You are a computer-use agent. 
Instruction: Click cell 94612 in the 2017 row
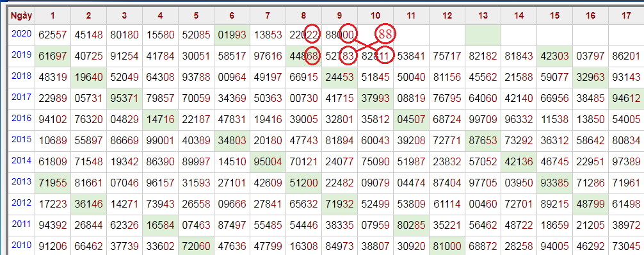point(626,99)
